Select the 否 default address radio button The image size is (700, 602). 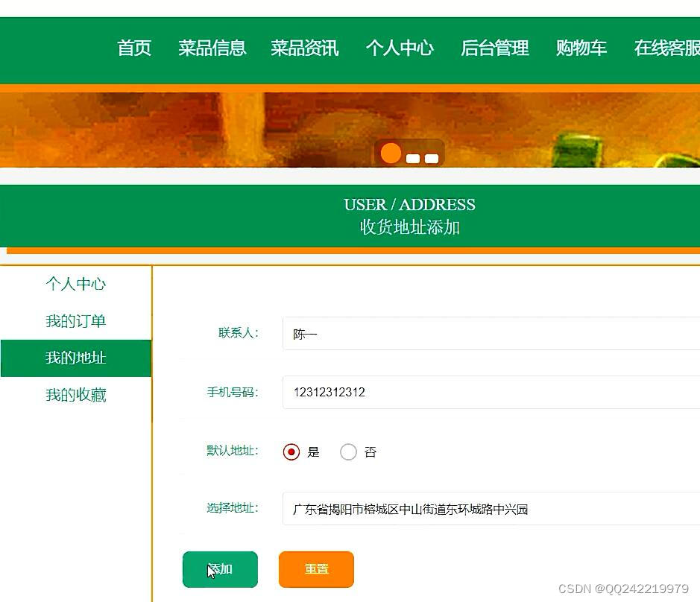(x=347, y=451)
